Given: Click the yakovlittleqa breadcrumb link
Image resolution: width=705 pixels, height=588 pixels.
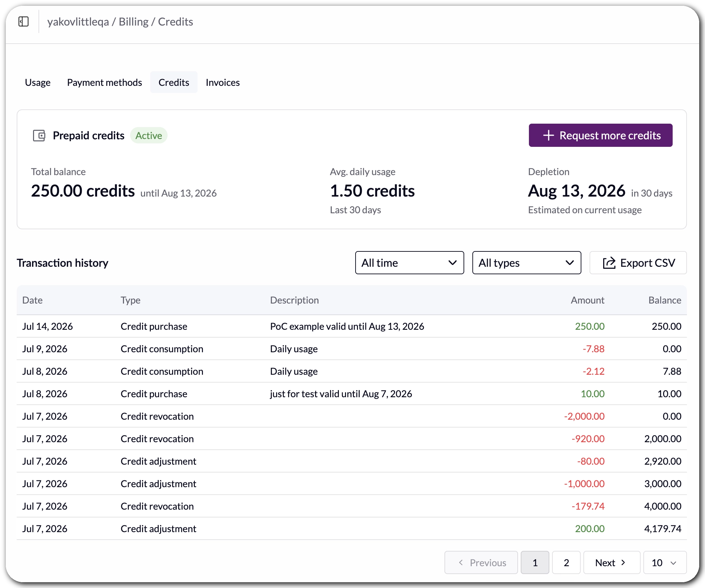Looking at the screenshot, I should (78, 22).
